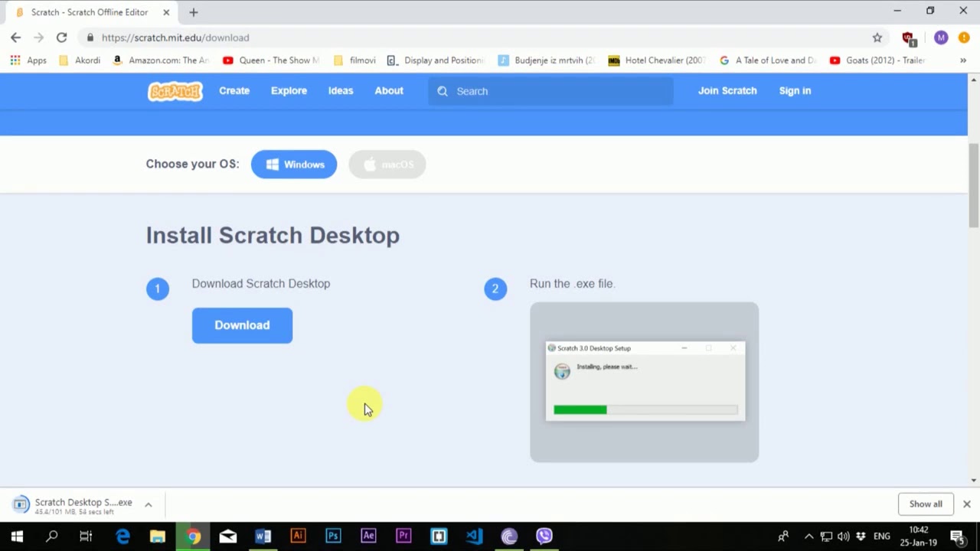This screenshot has width=980, height=551.
Task: Launch Microsoft Edge from taskbar
Action: (122, 536)
